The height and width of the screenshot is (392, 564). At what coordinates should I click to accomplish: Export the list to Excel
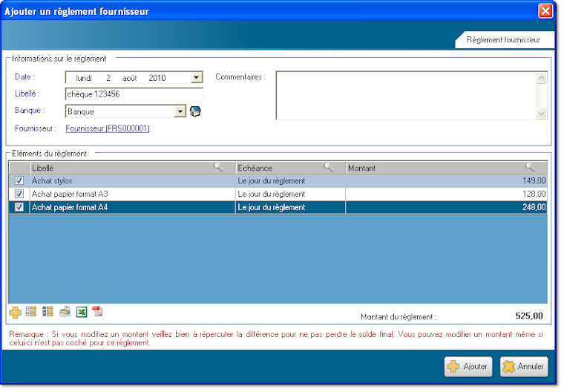pyautogui.click(x=82, y=312)
